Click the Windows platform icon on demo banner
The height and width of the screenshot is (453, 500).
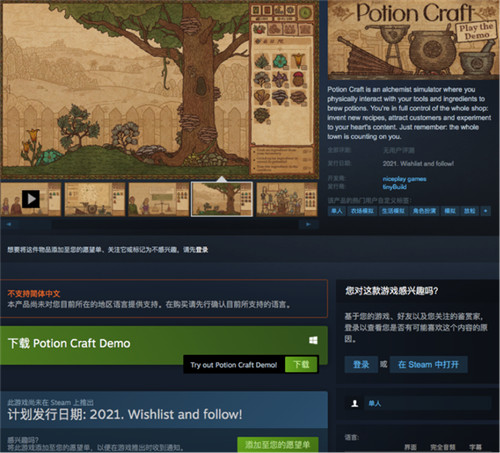[313, 340]
